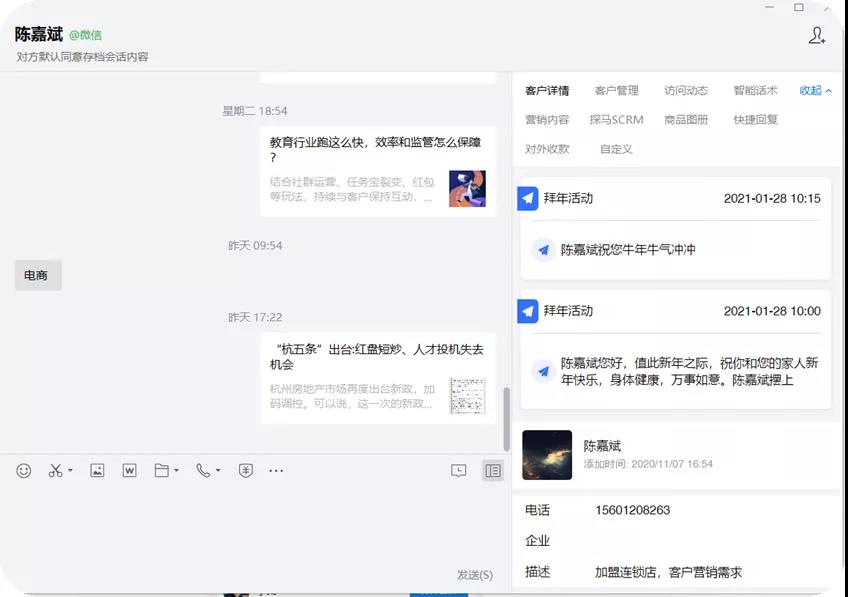Start a phone call with contact

pos(203,470)
